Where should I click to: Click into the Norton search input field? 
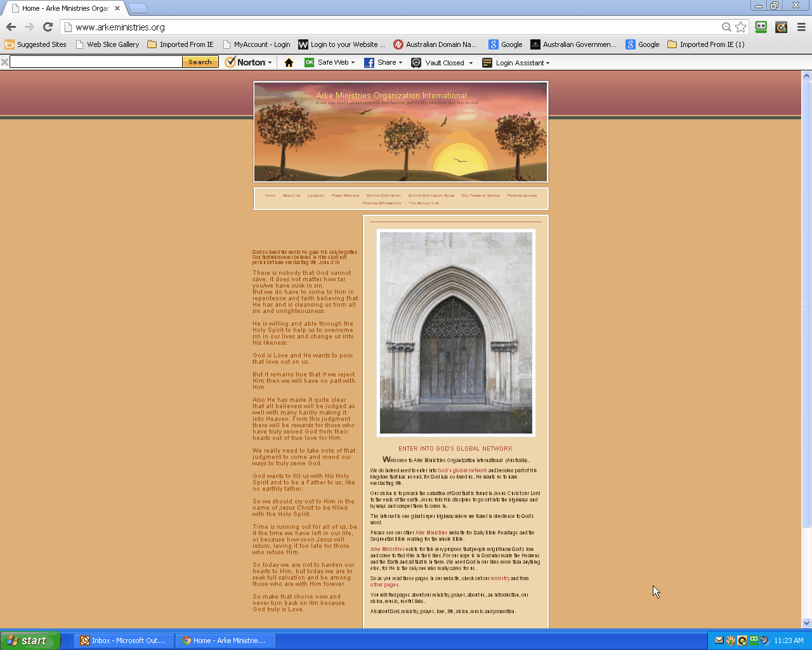(x=96, y=62)
